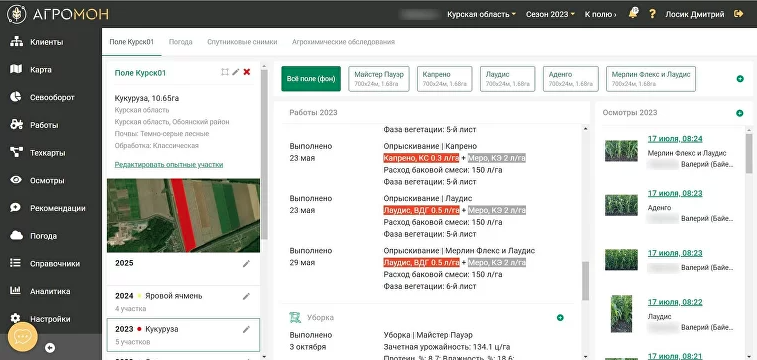Open Аналитика bar chart icon
The width and height of the screenshot is (757, 360).
16,291
